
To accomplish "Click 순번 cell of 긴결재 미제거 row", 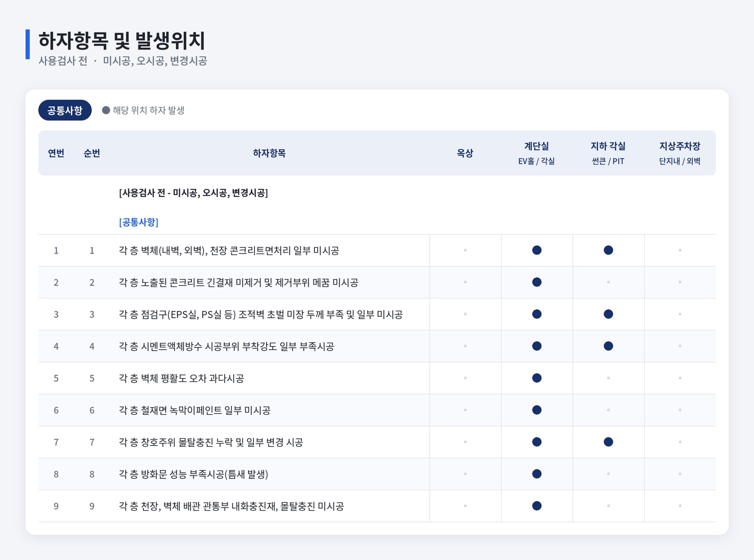I will tap(92, 282).
